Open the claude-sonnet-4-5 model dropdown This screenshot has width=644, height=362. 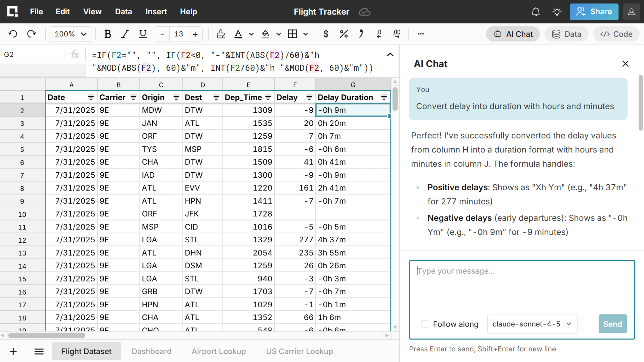tap(532, 324)
